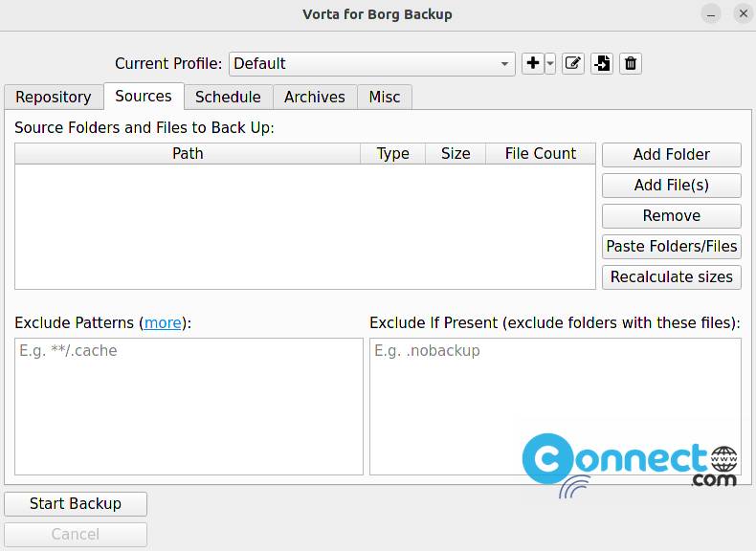Click Paste Folders/Files button
This screenshot has width=756, height=551.
(671, 247)
